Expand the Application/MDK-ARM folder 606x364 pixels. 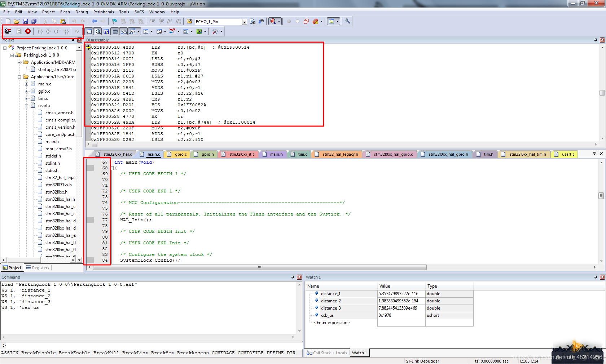pos(19,62)
